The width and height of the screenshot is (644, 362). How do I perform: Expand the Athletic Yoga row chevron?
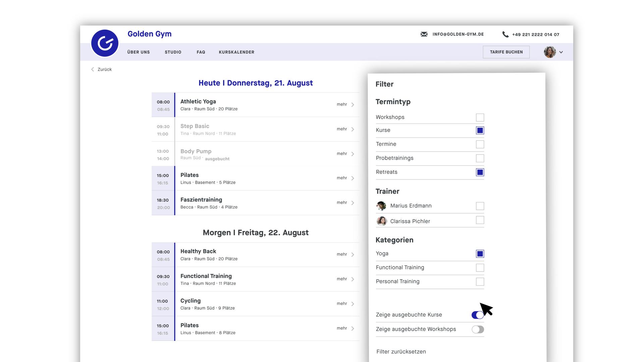click(x=353, y=105)
